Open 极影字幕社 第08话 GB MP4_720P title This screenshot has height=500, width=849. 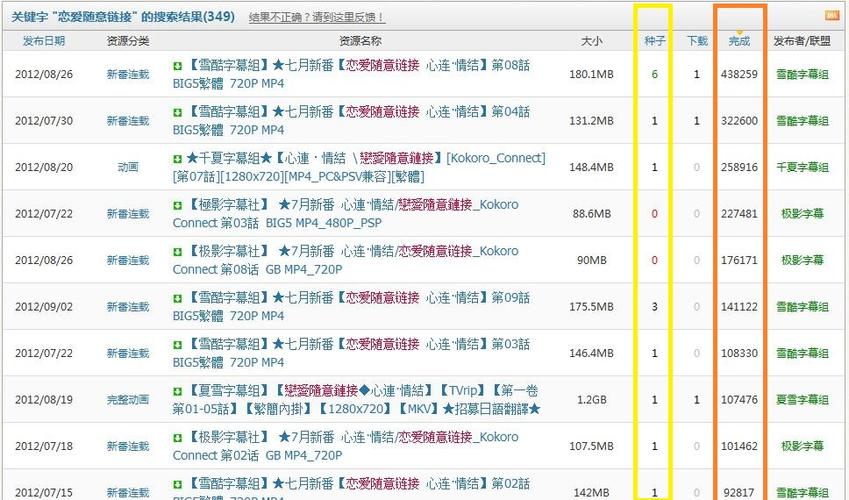[x=345, y=261]
